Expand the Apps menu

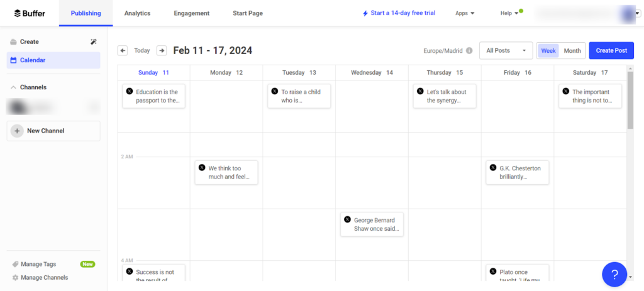tap(465, 13)
